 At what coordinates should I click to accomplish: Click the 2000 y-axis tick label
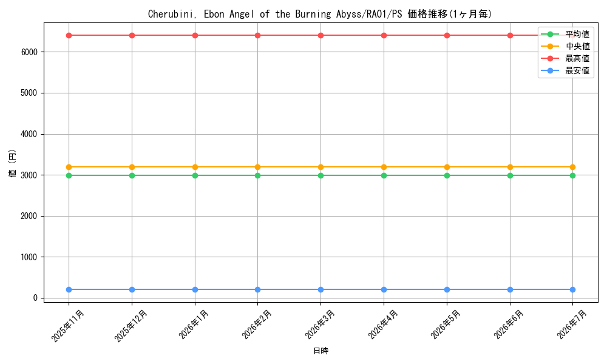tap(29, 216)
